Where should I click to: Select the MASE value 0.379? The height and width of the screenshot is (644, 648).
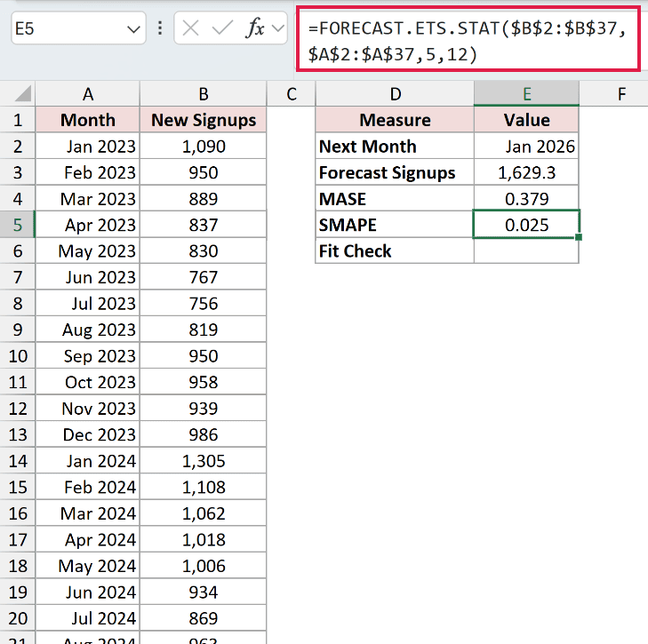pyautogui.click(x=526, y=199)
